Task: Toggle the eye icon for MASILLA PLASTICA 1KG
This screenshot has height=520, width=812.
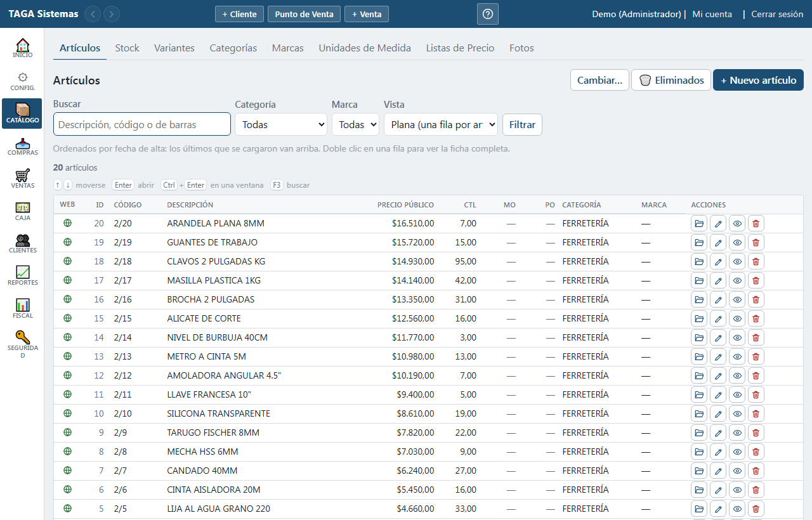Action: [x=737, y=280]
